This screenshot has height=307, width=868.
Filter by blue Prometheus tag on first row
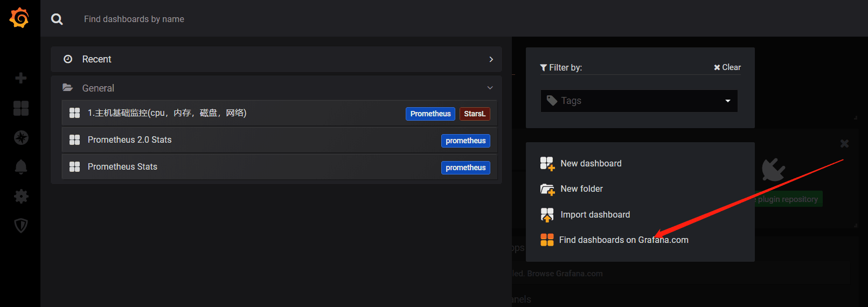(x=430, y=114)
